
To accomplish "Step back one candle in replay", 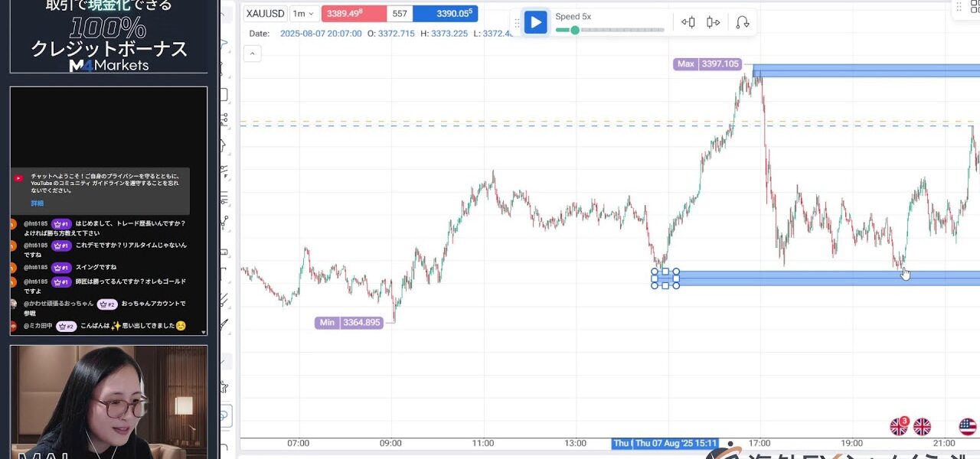I will [x=688, y=22].
